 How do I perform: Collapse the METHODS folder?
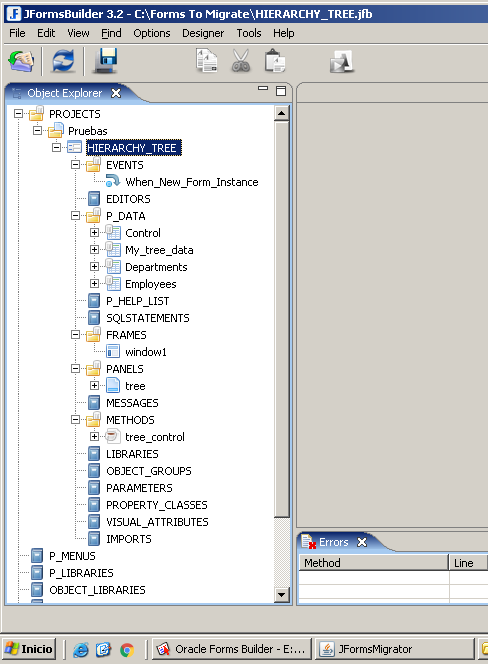[x=75, y=419]
